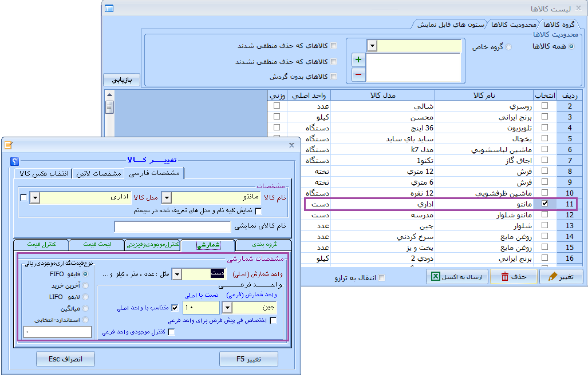Close the تغییر کالا dialog
588x378 pixels.
[x=291, y=145]
